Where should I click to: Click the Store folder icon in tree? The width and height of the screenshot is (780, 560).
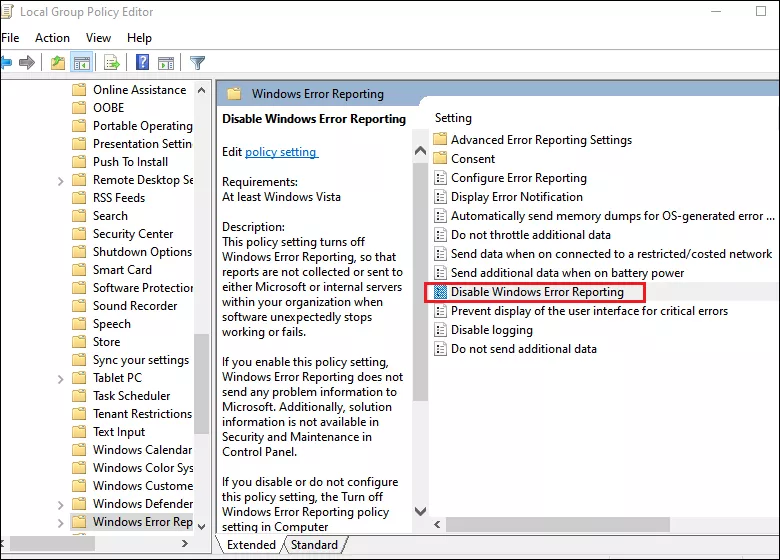79,342
